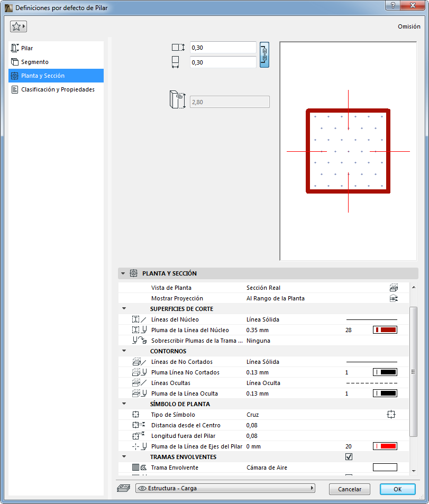Viewport: 429px width, 504px height.
Task: Click the pillar height linked icon
Action: (178, 99)
